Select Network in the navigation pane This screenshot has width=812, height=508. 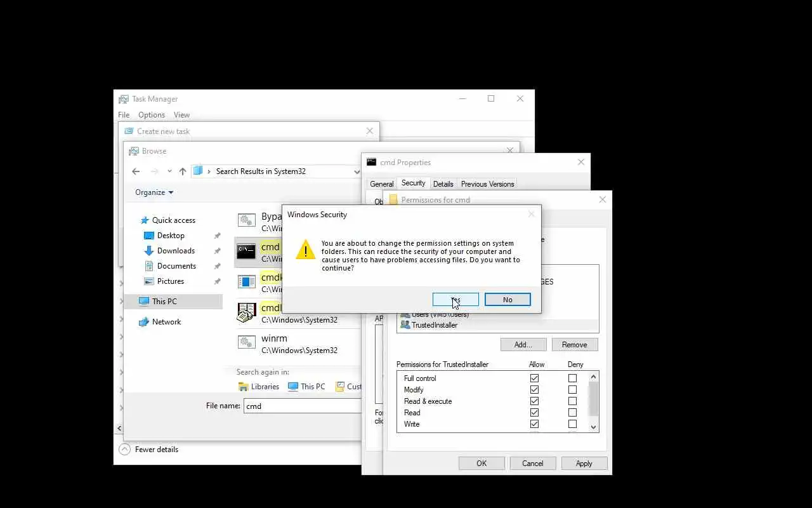[166, 322]
